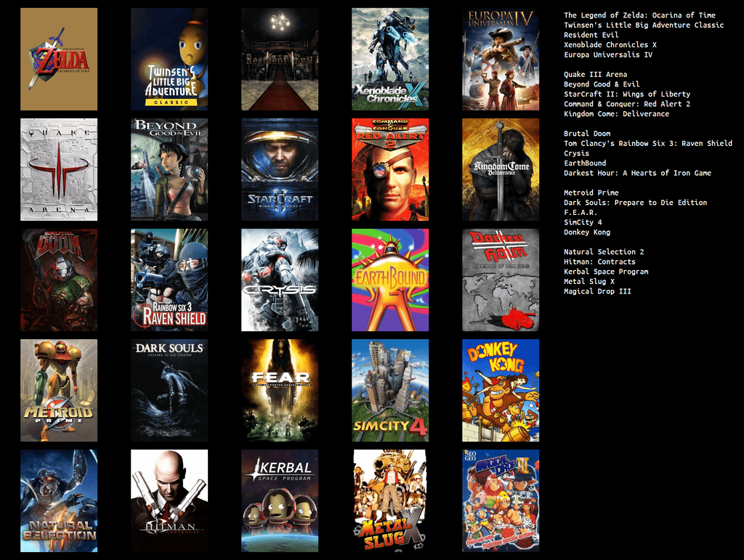Click 'Dark Souls: Prepare to Die Edition' text

[635, 203]
